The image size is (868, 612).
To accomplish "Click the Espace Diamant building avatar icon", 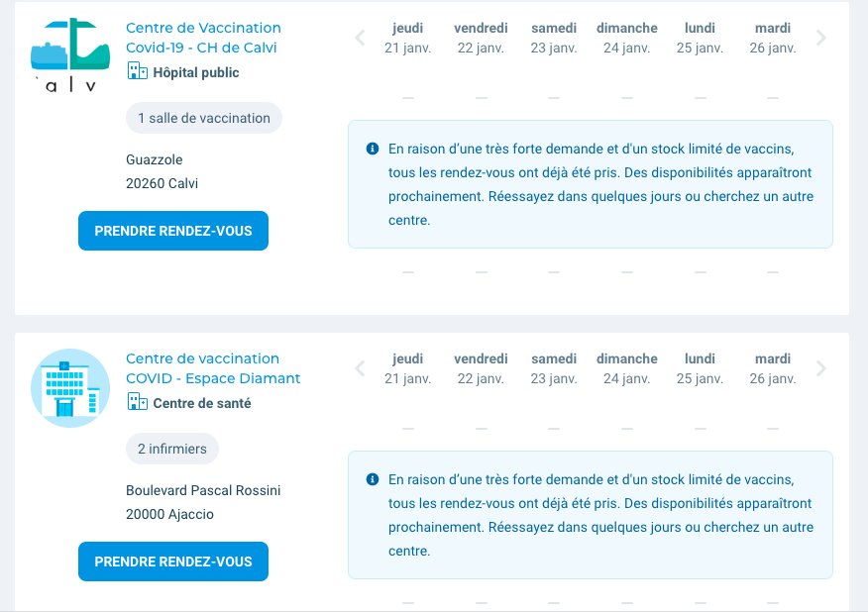I will 70,387.
